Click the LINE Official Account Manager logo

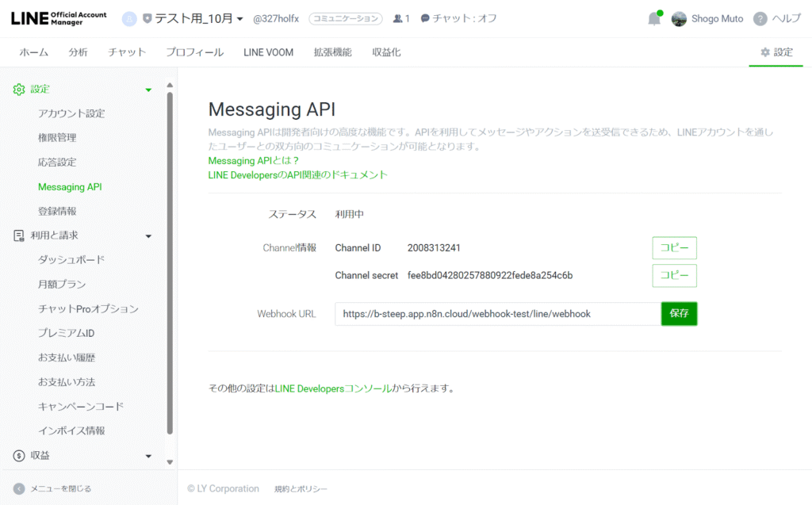click(59, 18)
